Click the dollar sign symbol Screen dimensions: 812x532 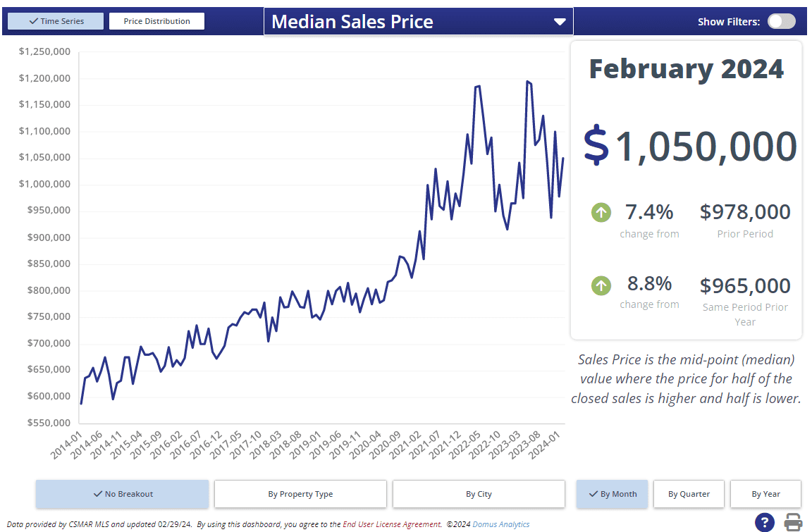pyautogui.click(x=596, y=145)
